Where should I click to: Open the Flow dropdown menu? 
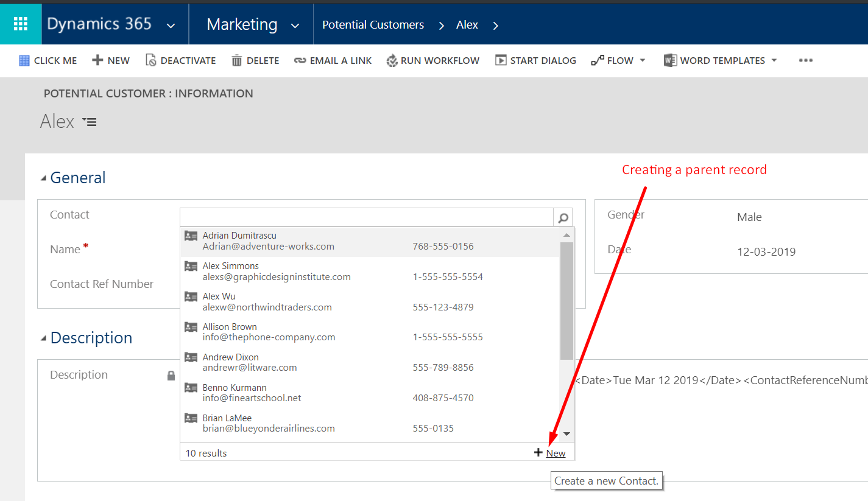pyautogui.click(x=642, y=61)
